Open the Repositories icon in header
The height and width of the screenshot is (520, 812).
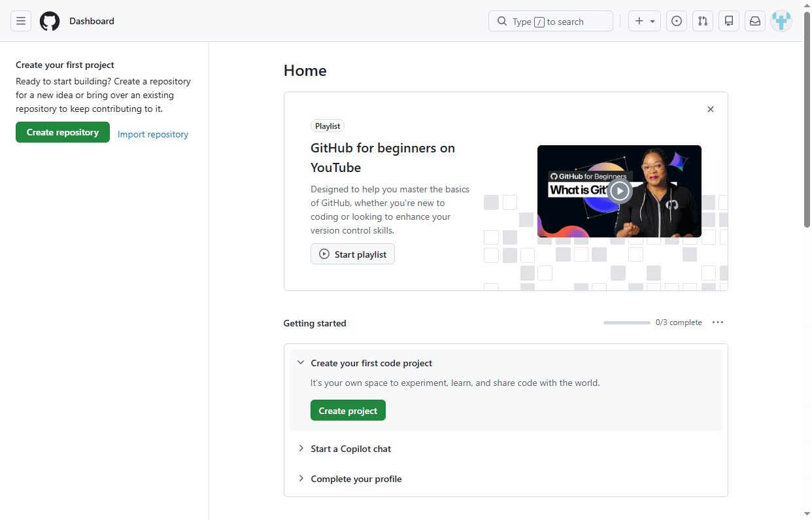click(729, 21)
